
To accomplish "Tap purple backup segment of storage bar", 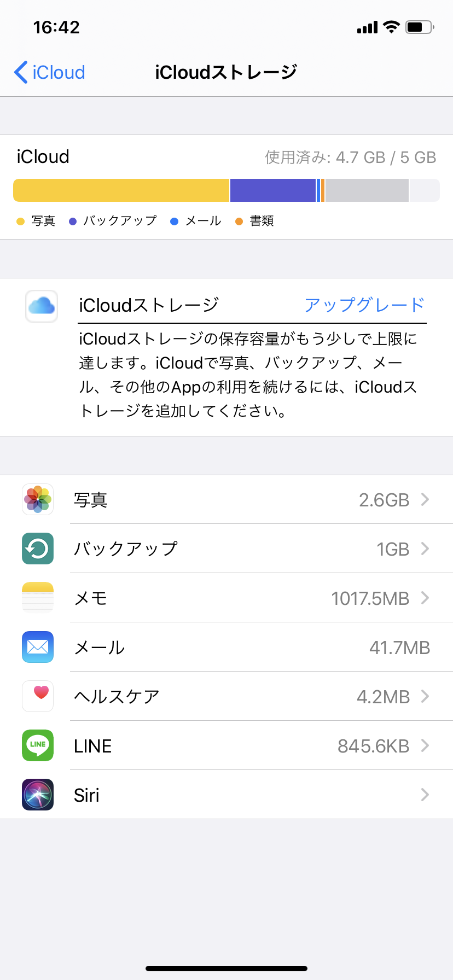I will click(273, 190).
